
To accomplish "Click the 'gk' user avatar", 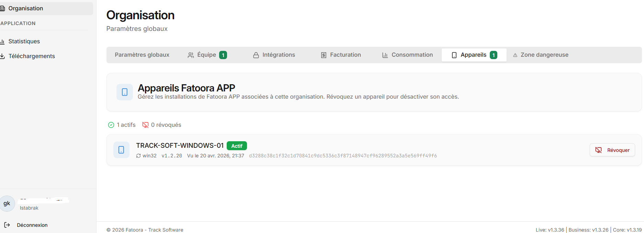I will click(x=7, y=203).
